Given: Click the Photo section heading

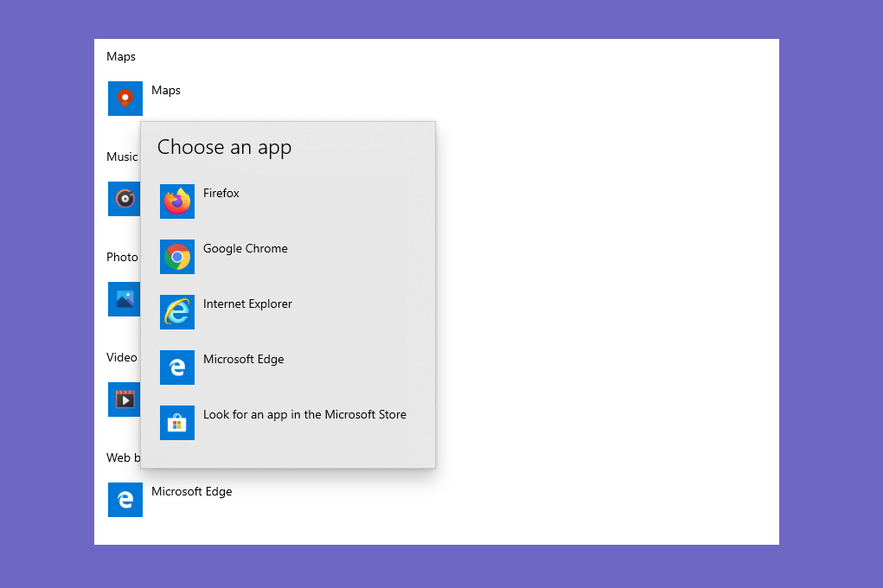Looking at the screenshot, I should click(x=122, y=257).
